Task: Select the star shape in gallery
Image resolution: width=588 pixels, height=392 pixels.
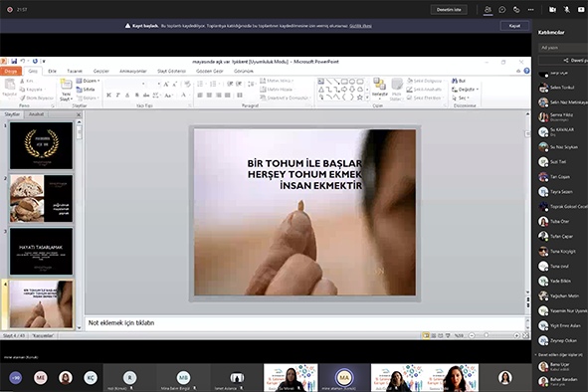Action: 360,98
